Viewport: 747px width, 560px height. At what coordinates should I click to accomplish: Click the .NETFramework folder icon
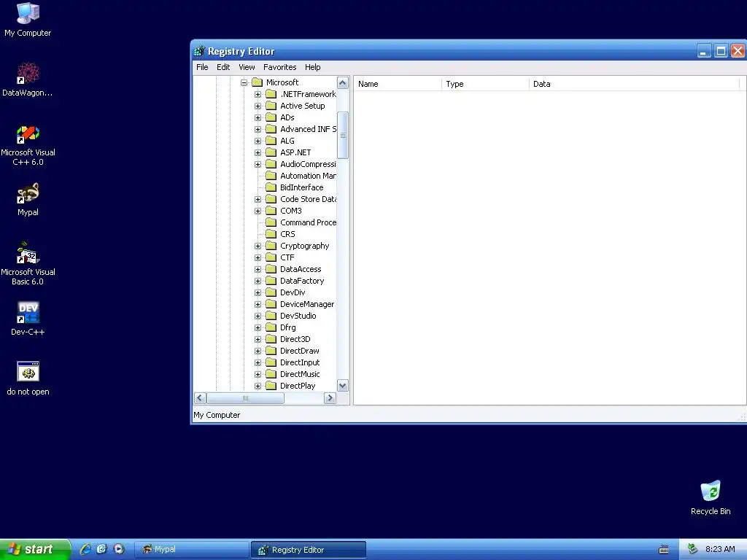click(x=271, y=94)
